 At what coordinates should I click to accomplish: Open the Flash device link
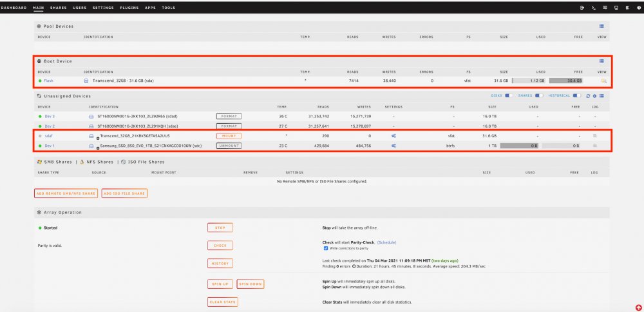click(x=48, y=81)
